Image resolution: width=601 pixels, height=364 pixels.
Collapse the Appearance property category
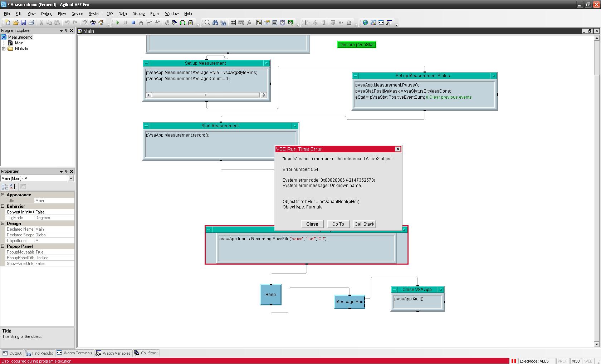coord(3,195)
